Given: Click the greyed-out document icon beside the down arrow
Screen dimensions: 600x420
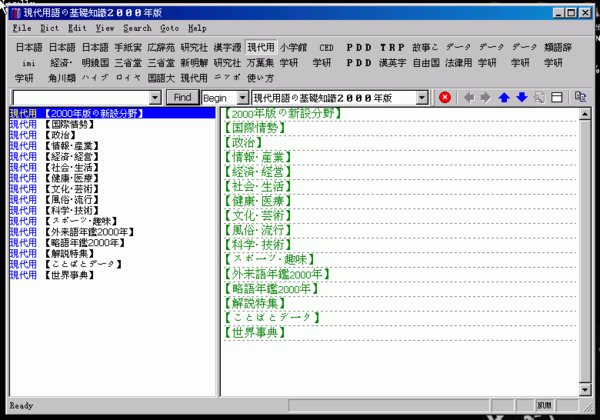Looking at the screenshot, I should [x=539, y=98].
